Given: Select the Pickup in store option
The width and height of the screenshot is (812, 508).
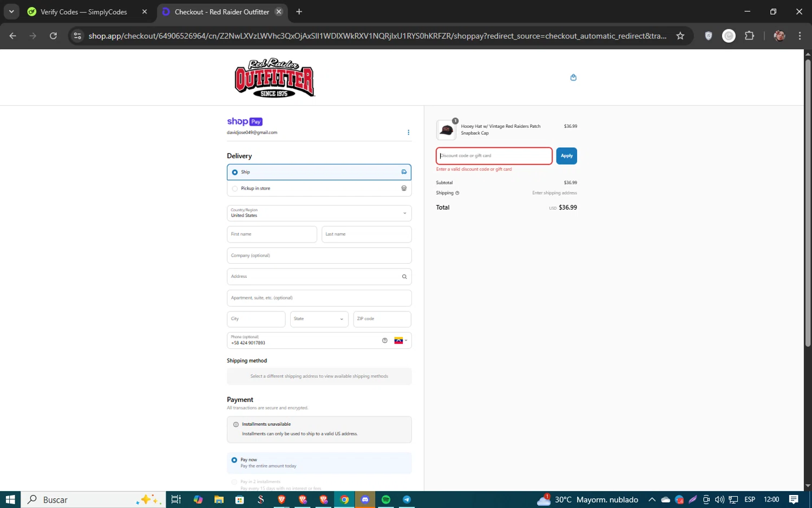Looking at the screenshot, I should coord(319,188).
